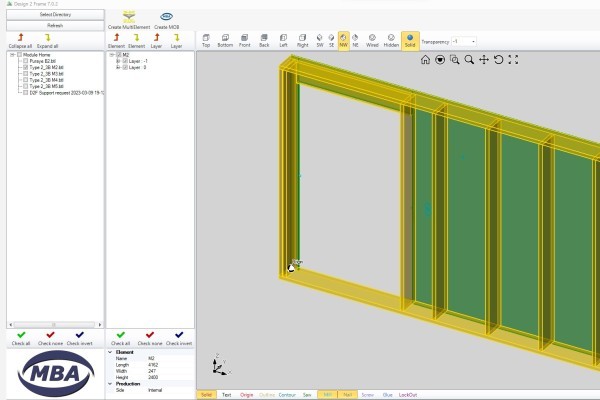600x400 pixels.
Task: Click Check all under the file list
Action: click(21, 338)
